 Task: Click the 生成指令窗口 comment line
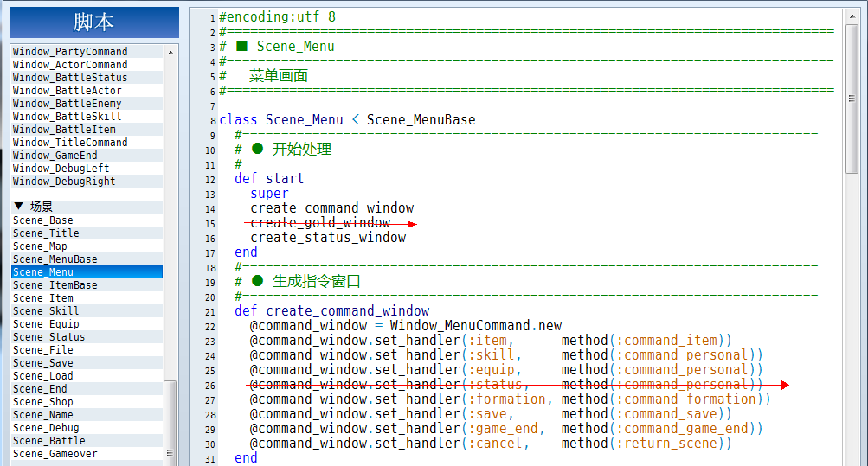click(298, 281)
